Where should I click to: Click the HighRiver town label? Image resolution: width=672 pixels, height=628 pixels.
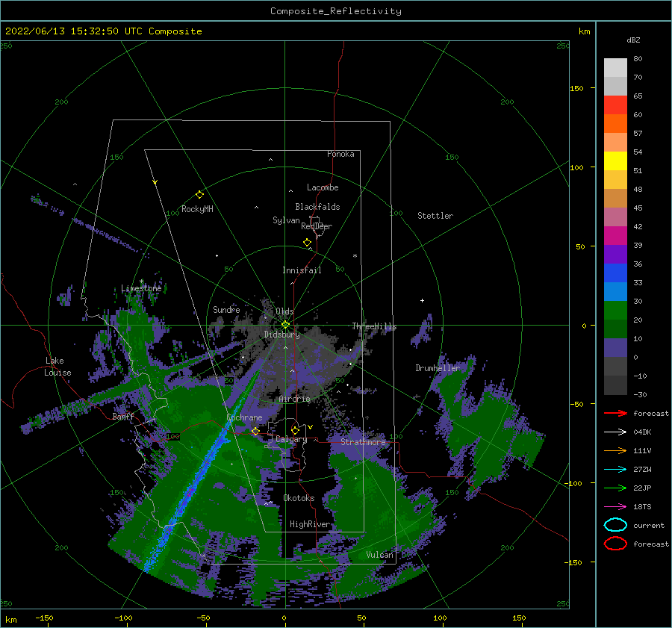(x=310, y=524)
